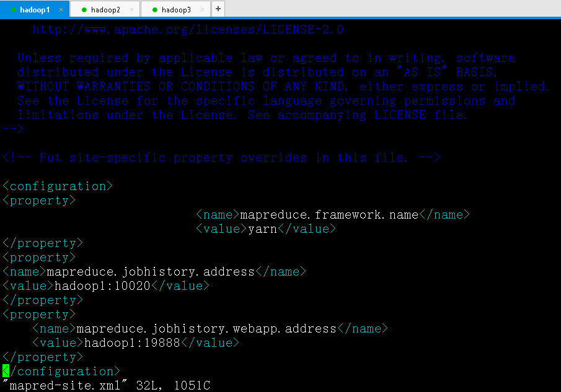Click the text 'mapreduce.jobhistory.webapp.address'
Image resolution: width=561 pixels, height=392 pixels.
(206, 329)
